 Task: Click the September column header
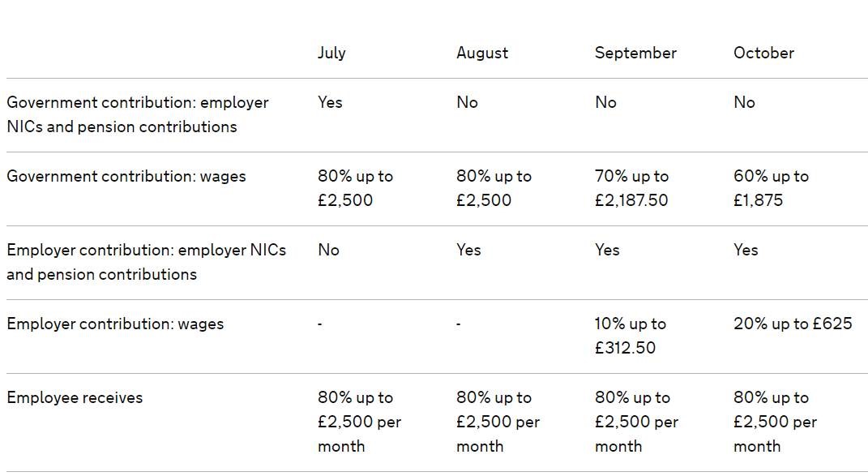[635, 54]
